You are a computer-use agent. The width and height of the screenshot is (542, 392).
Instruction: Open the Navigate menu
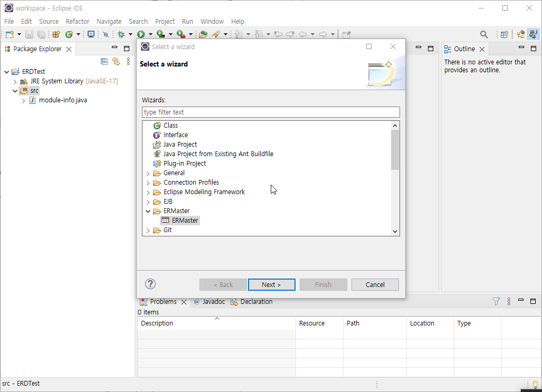[109, 22]
